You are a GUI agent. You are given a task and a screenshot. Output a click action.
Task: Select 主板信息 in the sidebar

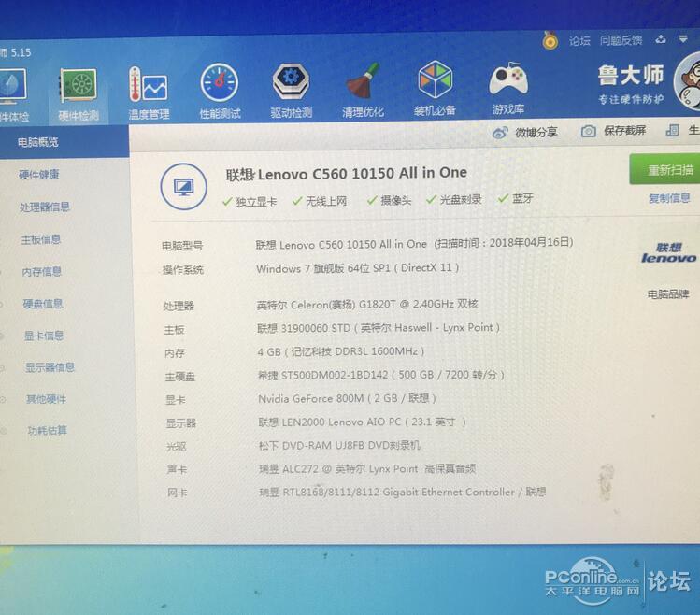coord(40,239)
